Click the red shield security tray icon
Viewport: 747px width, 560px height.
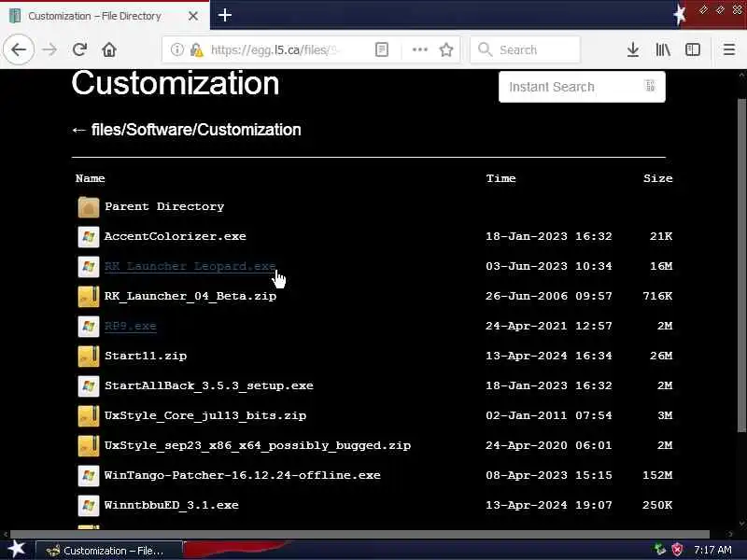tap(676, 550)
